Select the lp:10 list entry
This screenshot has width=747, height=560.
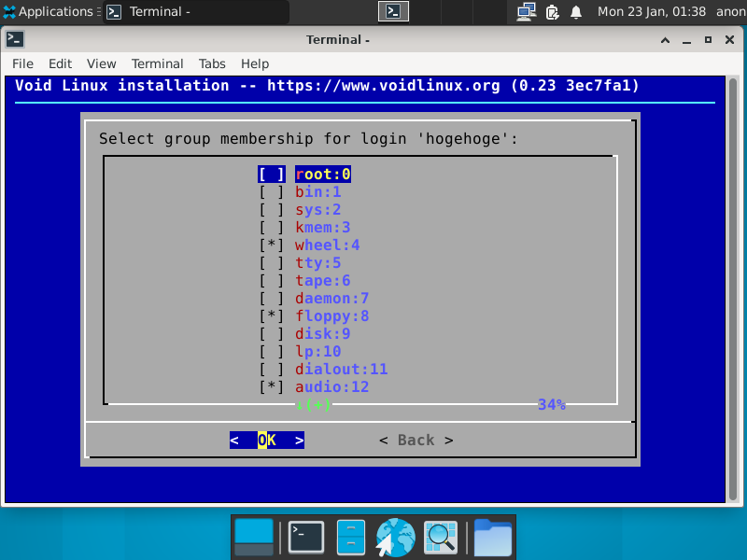[317, 352]
